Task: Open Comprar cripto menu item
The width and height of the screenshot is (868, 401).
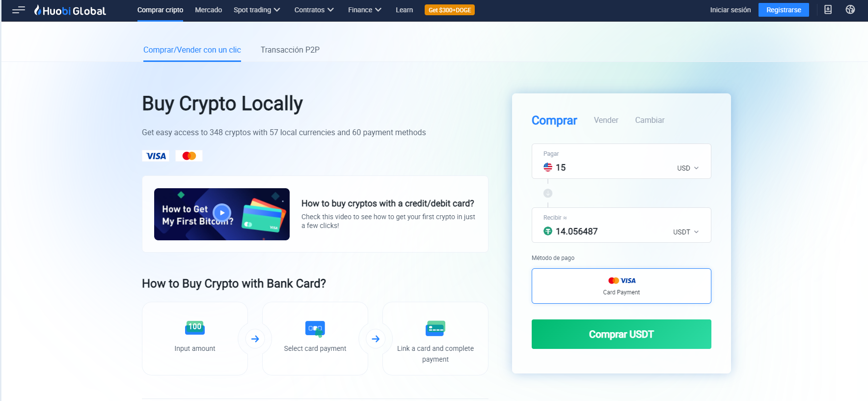Action: tap(160, 10)
